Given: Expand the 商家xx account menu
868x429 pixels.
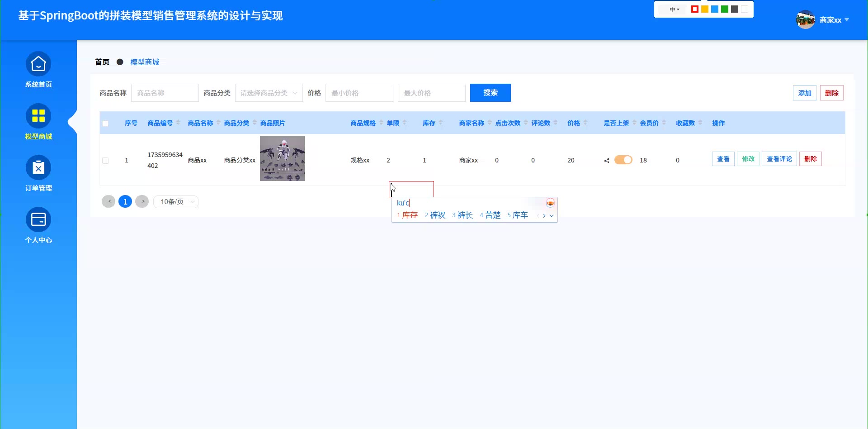Looking at the screenshot, I should [x=834, y=20].
